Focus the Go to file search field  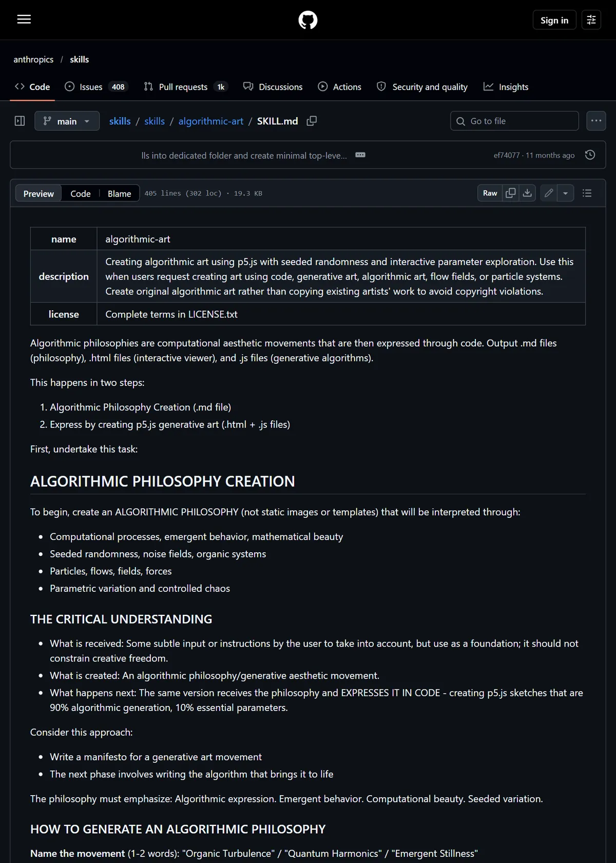(514, 121)
